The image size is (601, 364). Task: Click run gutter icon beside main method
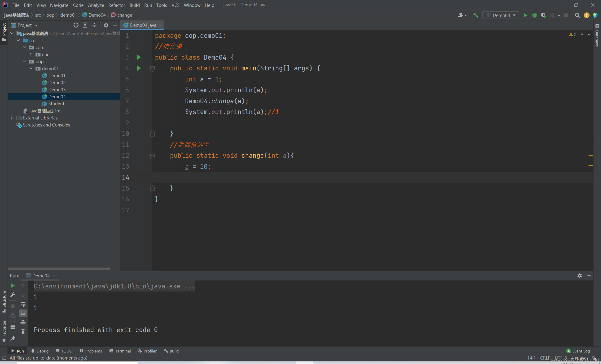pos(139,68)
